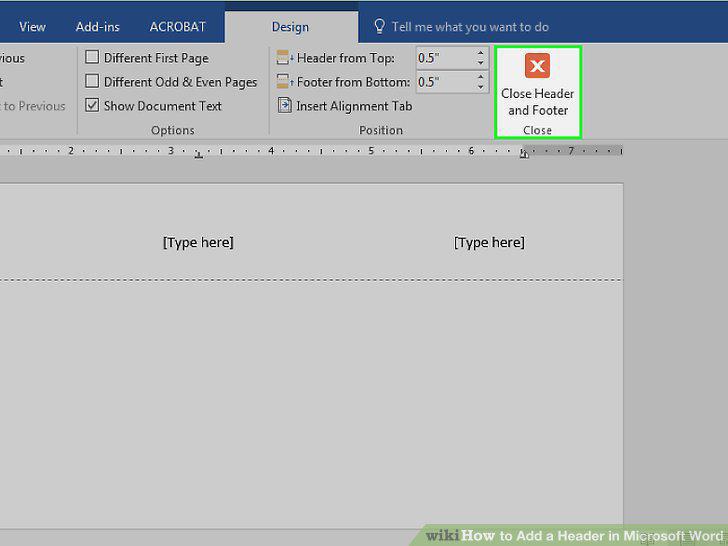Image resolution: width=728 pixels, height=546 pixels.
Task: Click the Link to Previous option
Action: (32, 106)
